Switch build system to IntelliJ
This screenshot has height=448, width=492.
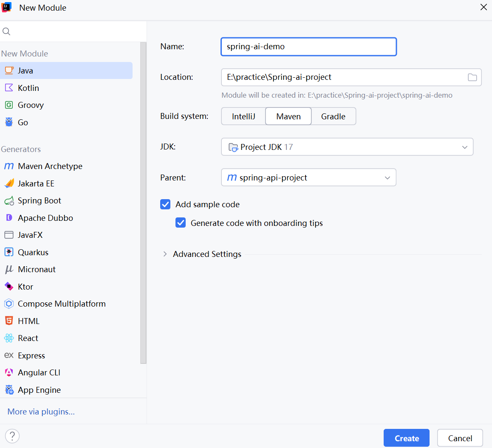click(x=243, y=116)
